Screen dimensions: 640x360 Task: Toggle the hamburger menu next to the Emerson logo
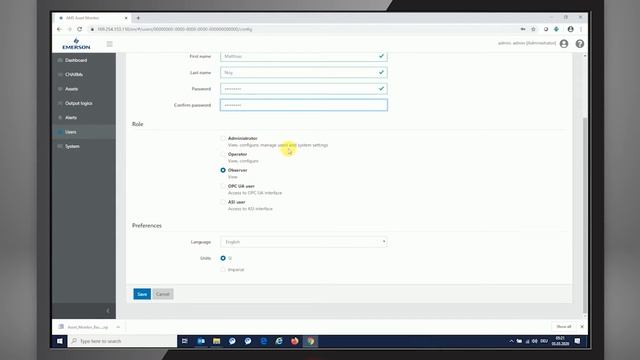click(x=109, y=44)
